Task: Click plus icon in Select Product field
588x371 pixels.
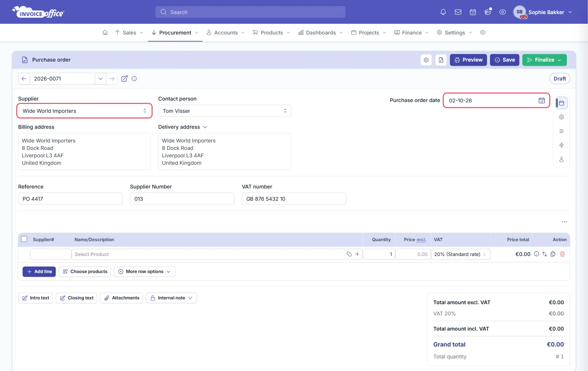Action: pos(357,254)
